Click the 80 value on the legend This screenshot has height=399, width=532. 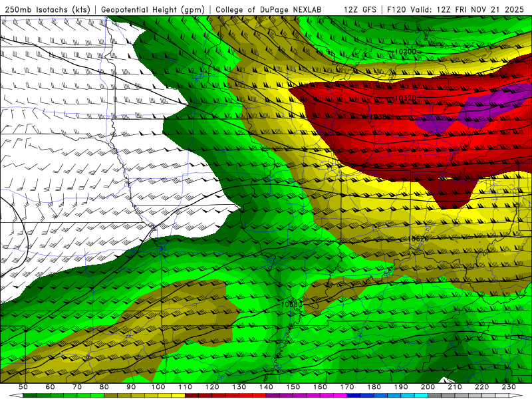click(x=104, y=387)
